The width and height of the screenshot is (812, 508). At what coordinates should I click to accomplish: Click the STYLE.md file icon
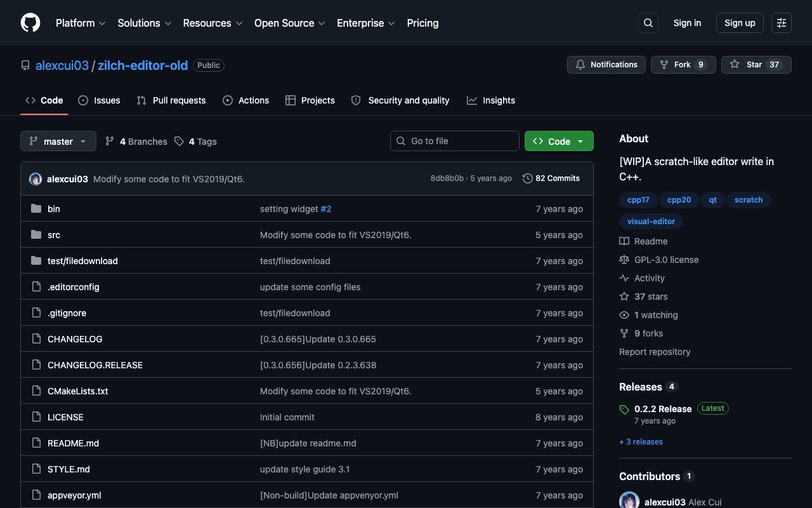point(36,469)
